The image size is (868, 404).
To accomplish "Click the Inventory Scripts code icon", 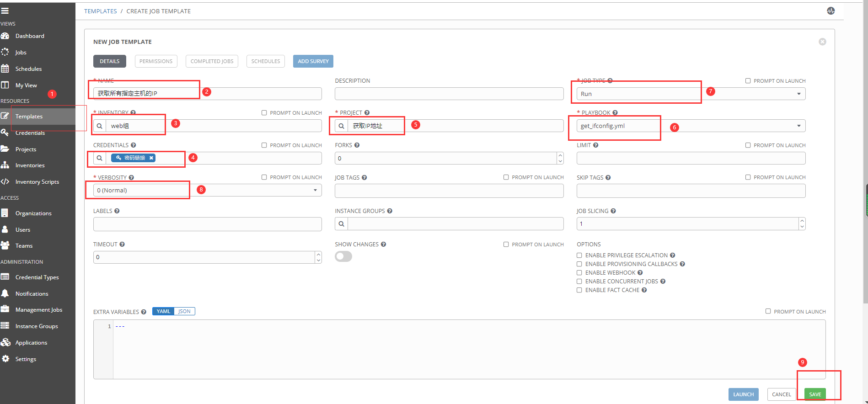I will click(x=5, y=181).
